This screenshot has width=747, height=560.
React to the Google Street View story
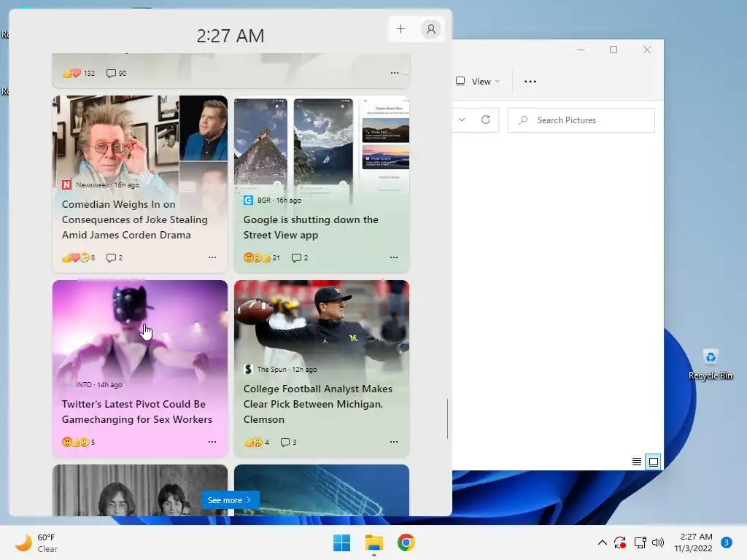pos(262,257)
